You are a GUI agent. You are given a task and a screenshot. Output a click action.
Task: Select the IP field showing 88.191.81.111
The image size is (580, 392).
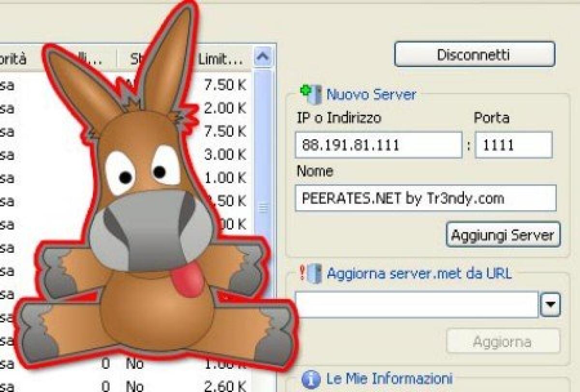[379, 145]
